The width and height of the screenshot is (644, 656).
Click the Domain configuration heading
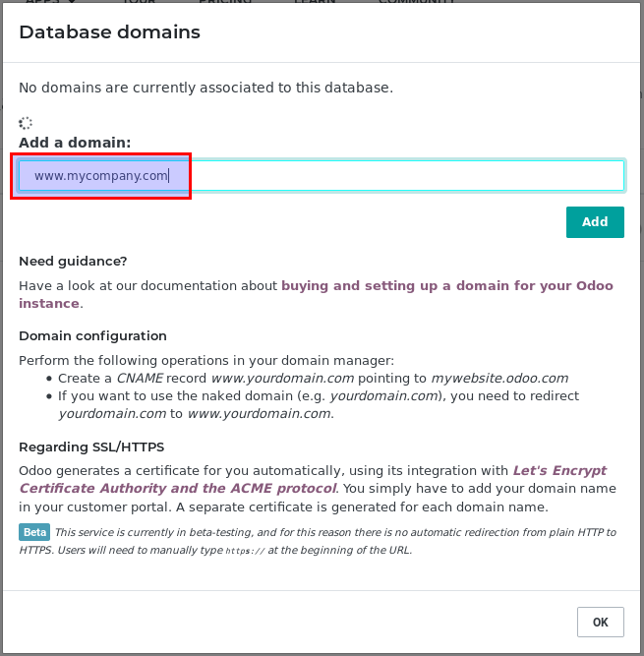click(92, 335)
